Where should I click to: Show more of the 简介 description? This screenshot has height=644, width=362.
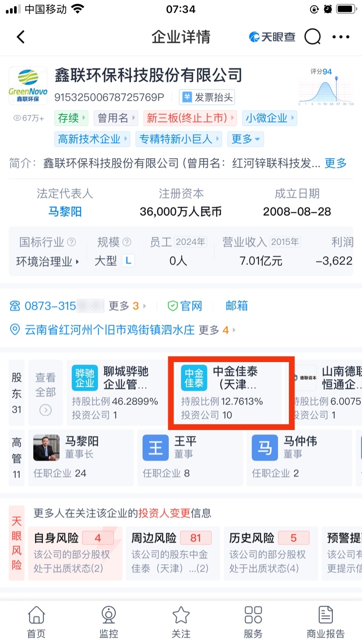(x=336, y=163)
